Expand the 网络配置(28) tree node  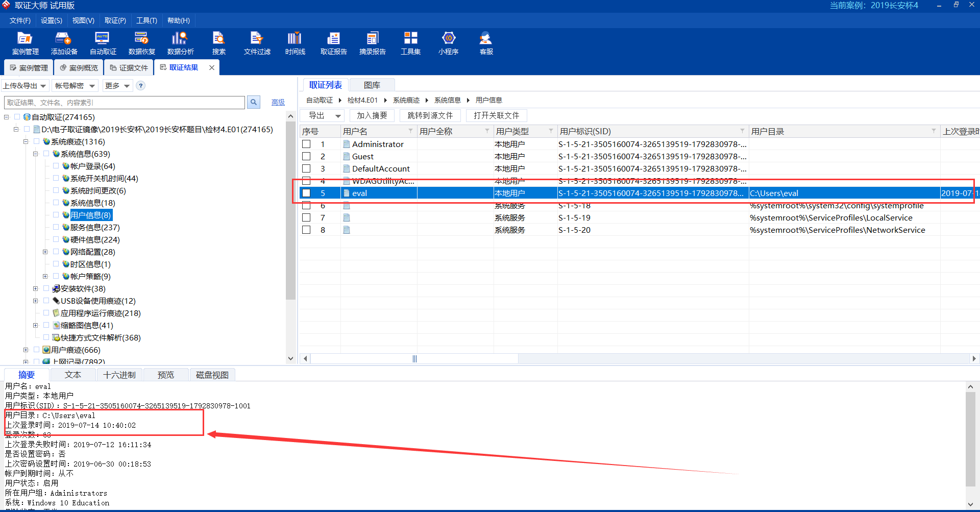pos(45,252)
